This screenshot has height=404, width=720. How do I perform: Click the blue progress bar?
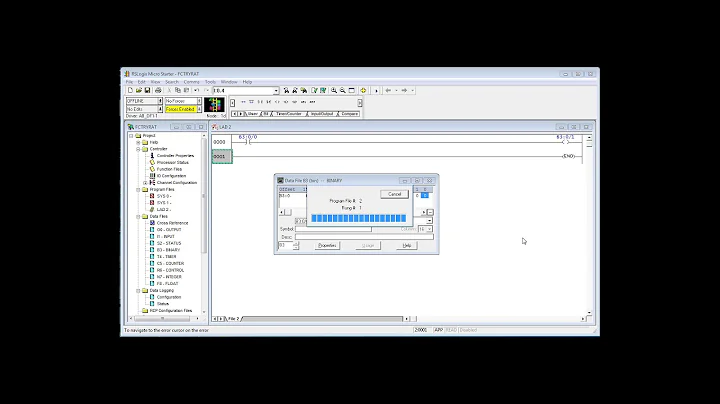click(x=359, y=218)
